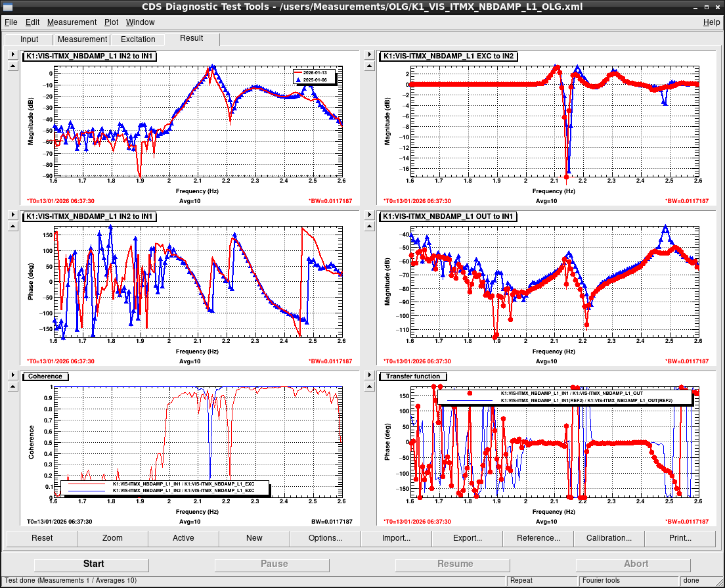Click up-arrow button beside EXC to IN2 plot
Viewport: 725px width, 588px height.
click(368, 66)
